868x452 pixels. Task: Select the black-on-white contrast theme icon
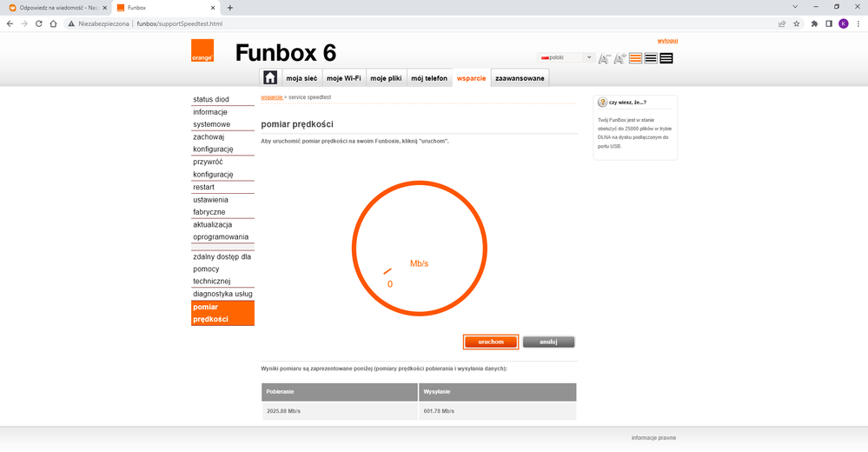coord(651,58)
